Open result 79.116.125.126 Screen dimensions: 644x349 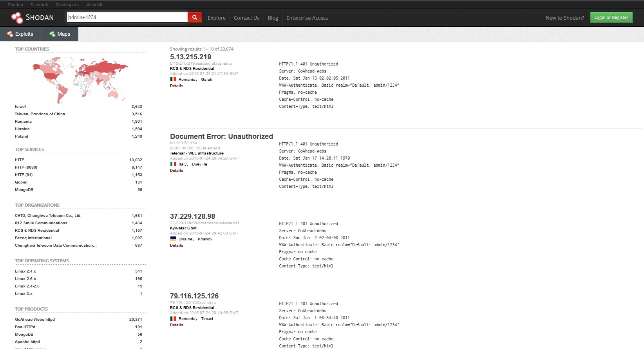coord(194,296)
